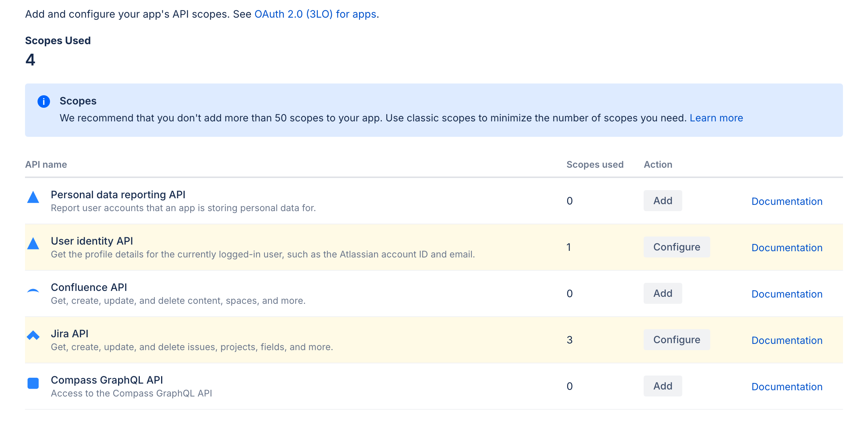This screenshot has width=868, height=434.
Task: Click the total scopes count 4
Action: [30, 60]
